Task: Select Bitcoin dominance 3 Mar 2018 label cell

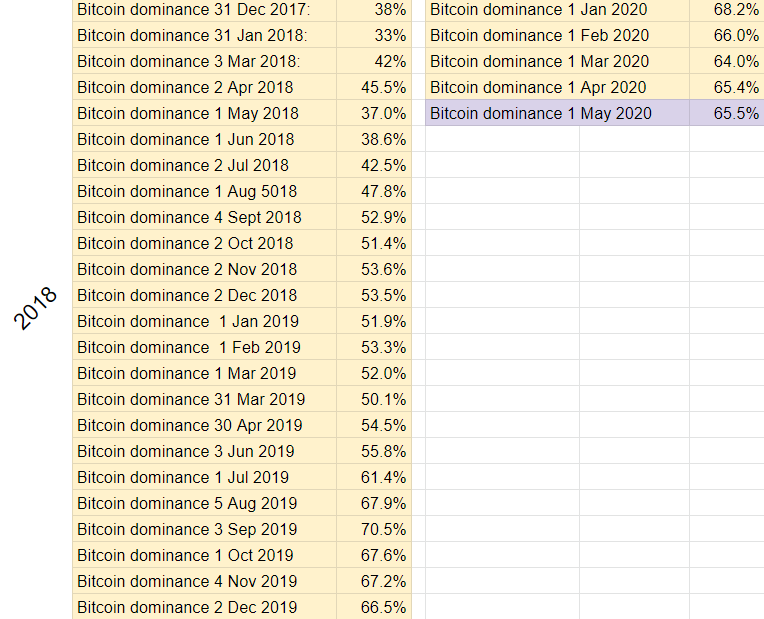Action: click(x=204, y=61)
